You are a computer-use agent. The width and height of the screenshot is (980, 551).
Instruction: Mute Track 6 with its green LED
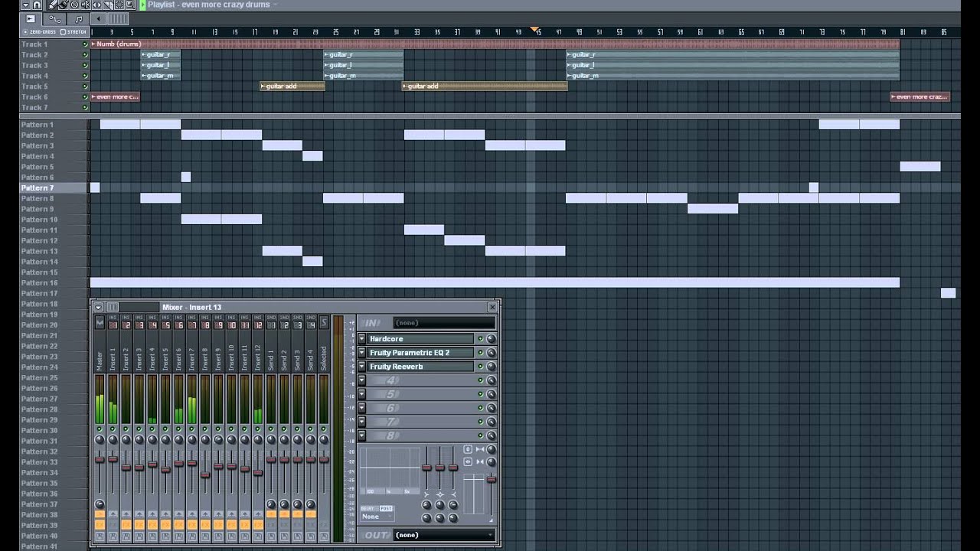point(85,97)
